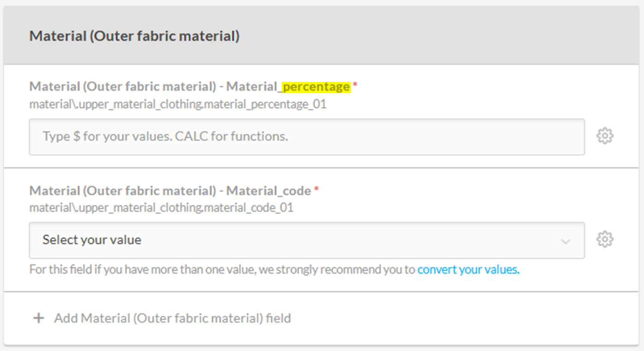Screen dimensions: 644x351
Task: Click the material_percentage_01 attribute path text
Action: coord(178,104)
